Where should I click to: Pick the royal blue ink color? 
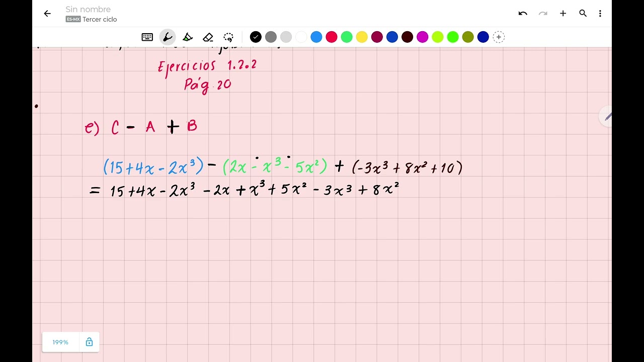tap(392, 37)
